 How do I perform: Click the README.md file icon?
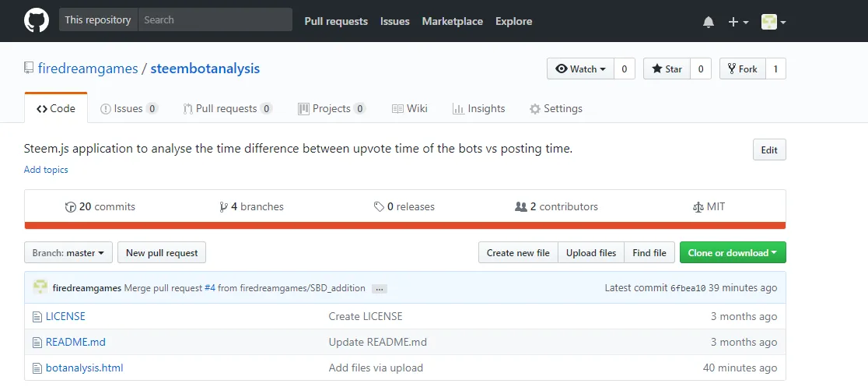point(37,343)
